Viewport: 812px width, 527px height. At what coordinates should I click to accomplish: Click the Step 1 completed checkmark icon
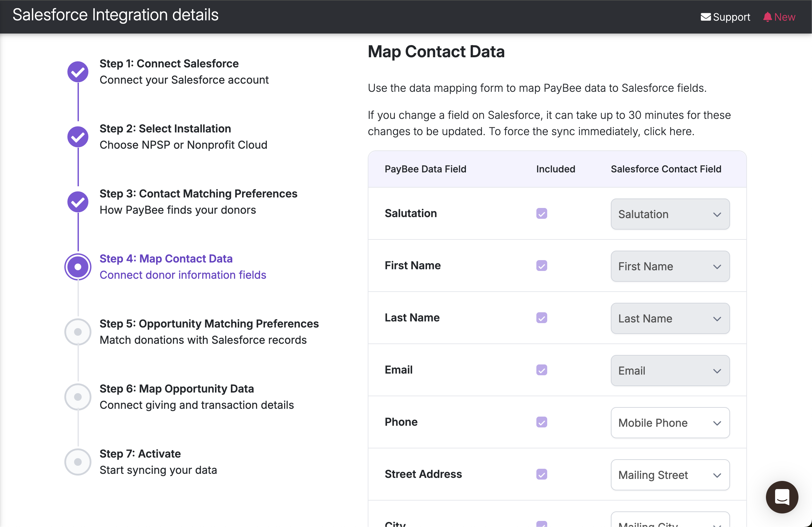78,72
